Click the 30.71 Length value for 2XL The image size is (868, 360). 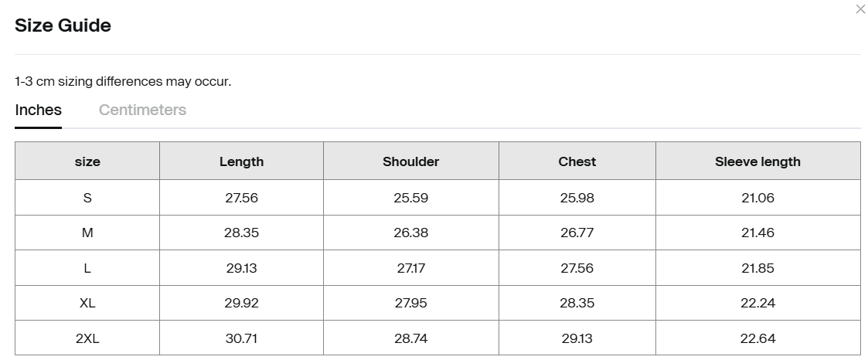coord(241,338)
